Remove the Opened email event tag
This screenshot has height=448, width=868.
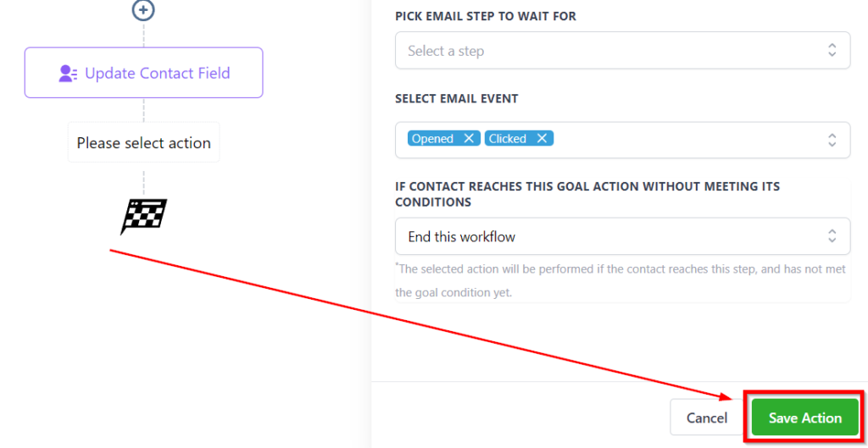pos(468,139)
